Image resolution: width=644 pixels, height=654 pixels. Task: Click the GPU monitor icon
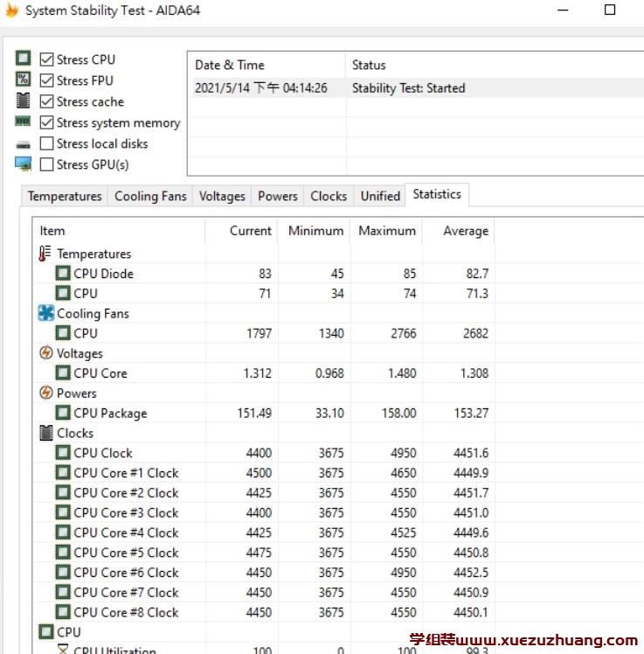click(x=24, y=163)
